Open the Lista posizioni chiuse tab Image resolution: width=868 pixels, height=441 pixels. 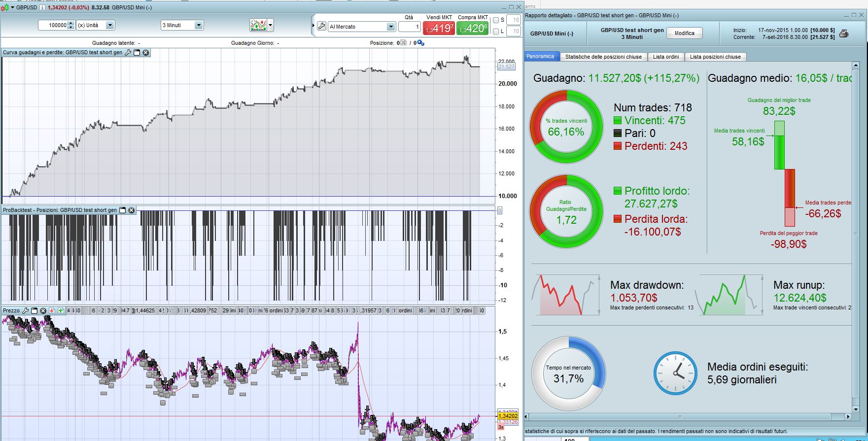tap(715, 57)
